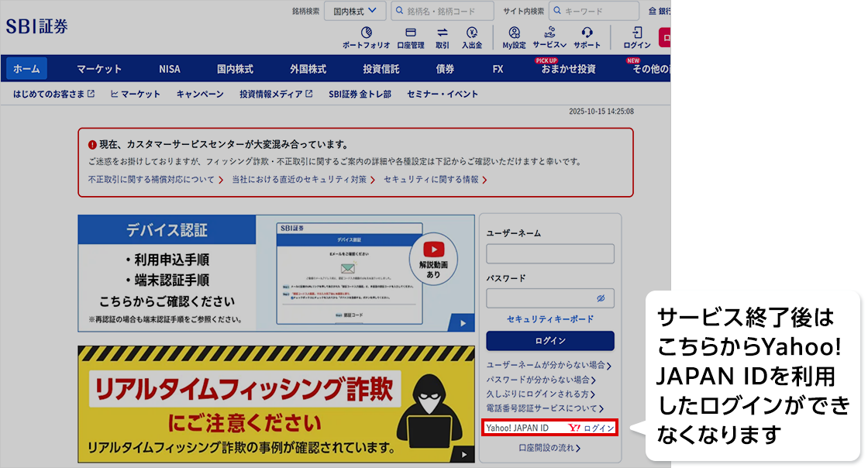Open the 国内株式 search type dropdown

point(354,11)
